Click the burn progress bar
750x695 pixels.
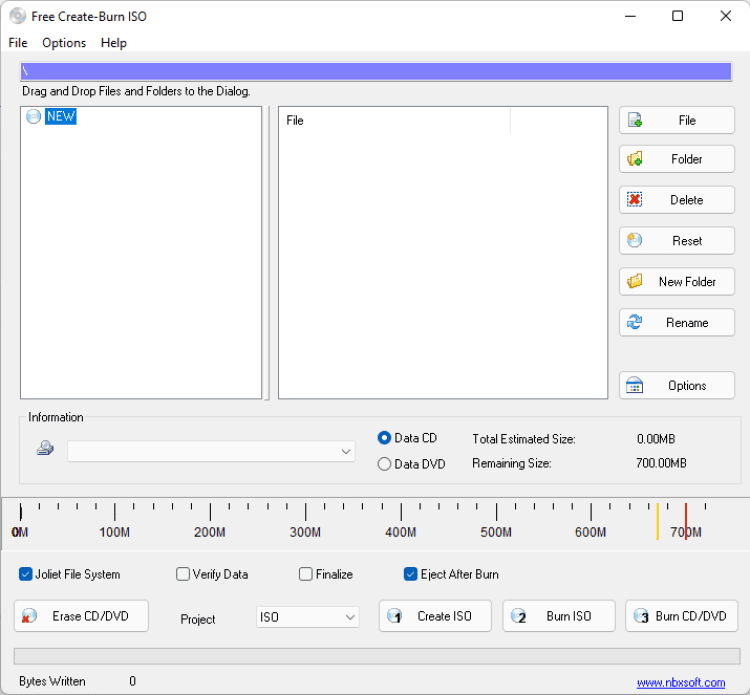pyautogui.click(x=377, y=656)
